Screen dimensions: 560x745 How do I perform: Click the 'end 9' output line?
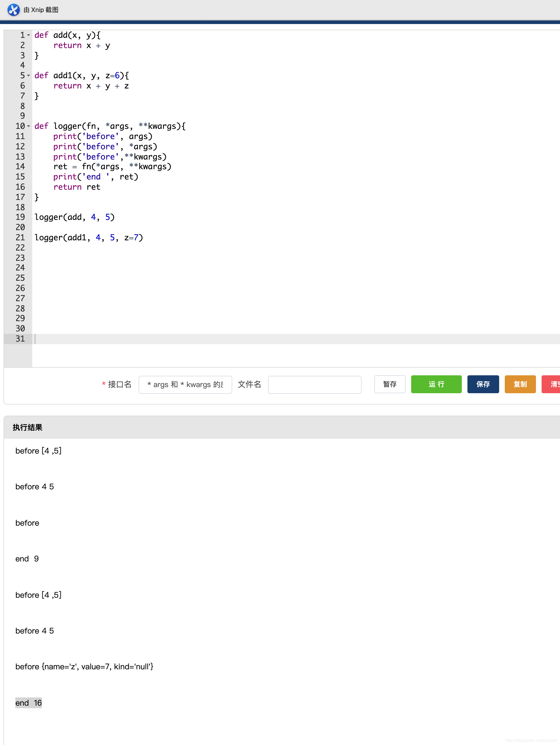[27, 559]
